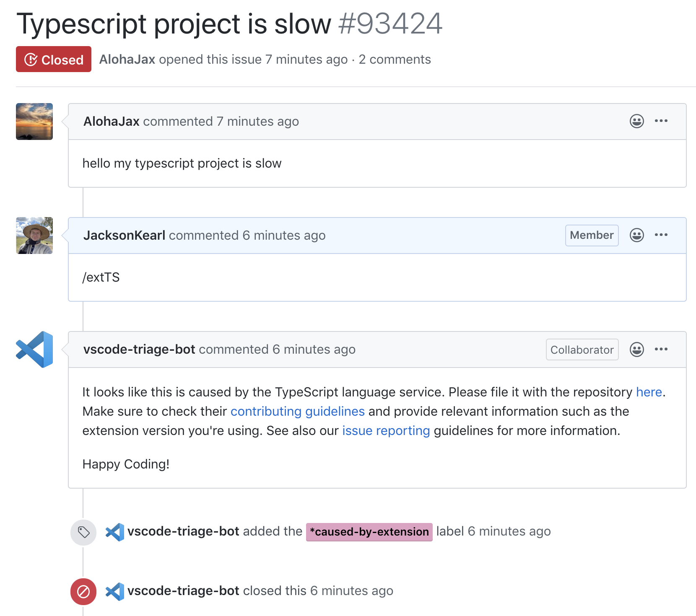Open the contributing guidelines link
This screenshot has height=616, width=696.
[x=297, y=411]
